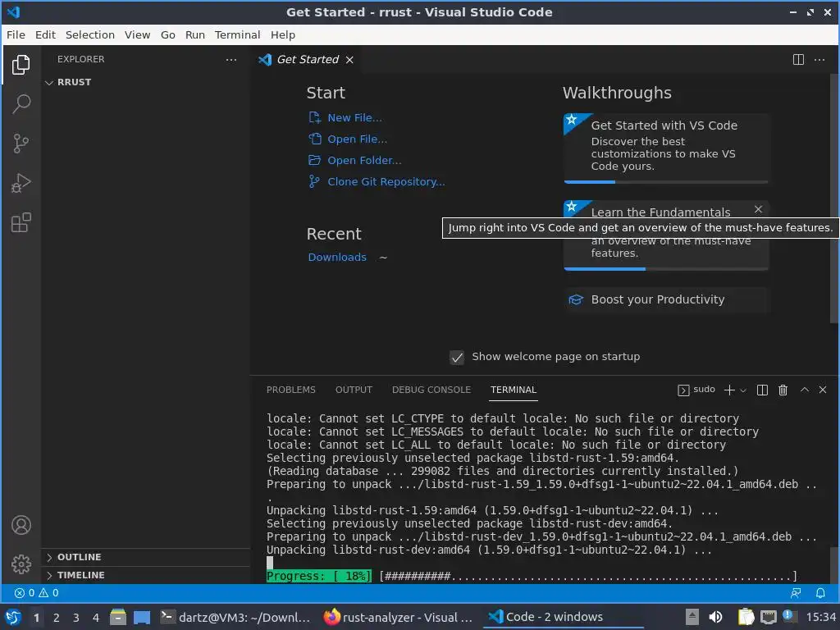Switch to workspace 4 in taskbar

coord(96,618)
